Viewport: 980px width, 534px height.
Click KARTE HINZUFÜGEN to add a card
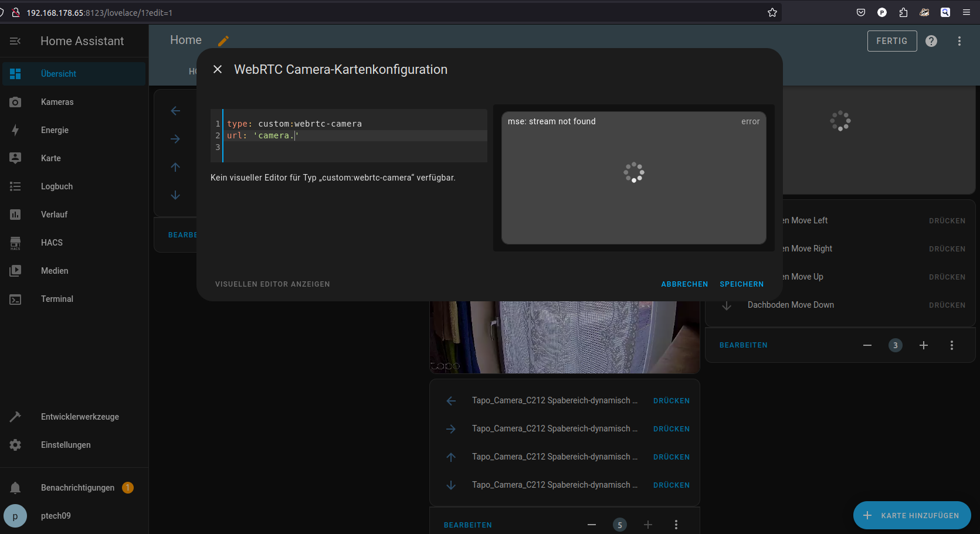(912, 515)
